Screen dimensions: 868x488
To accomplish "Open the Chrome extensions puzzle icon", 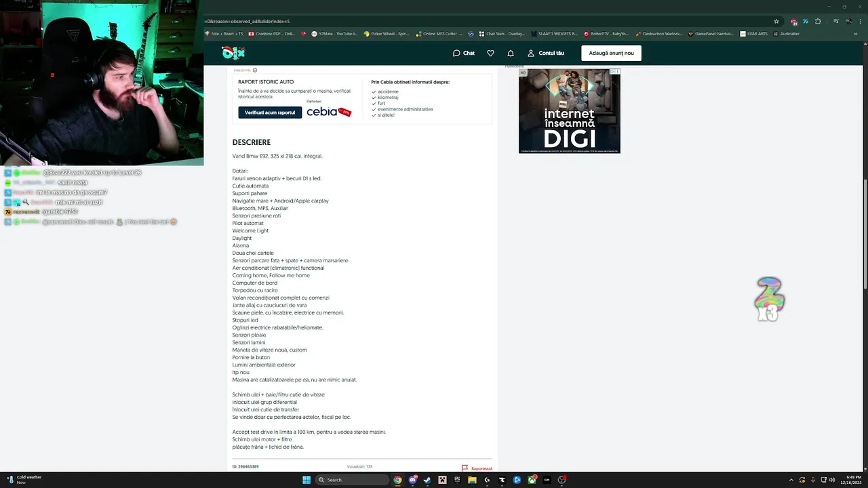I will (x=818, y=21).
